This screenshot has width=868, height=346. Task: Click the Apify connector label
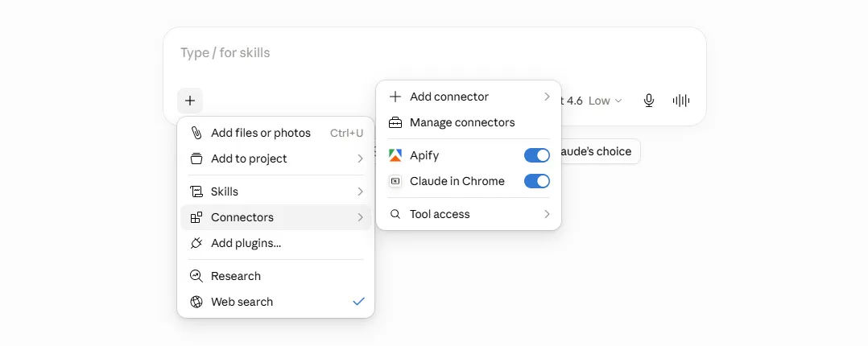coord(424,155)
